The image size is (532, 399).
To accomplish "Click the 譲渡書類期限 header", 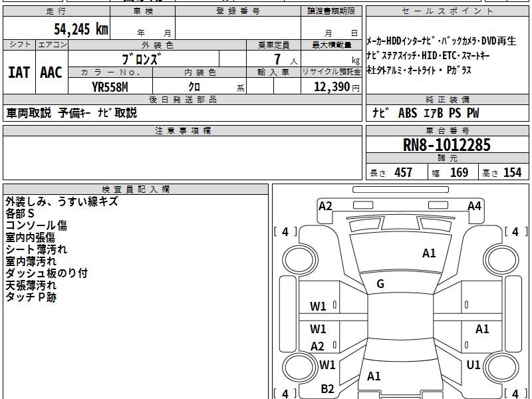I will [331, 11].
